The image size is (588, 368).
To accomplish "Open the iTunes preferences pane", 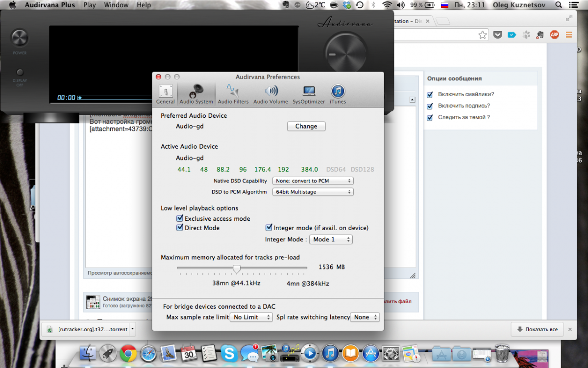I will [338, 94].
